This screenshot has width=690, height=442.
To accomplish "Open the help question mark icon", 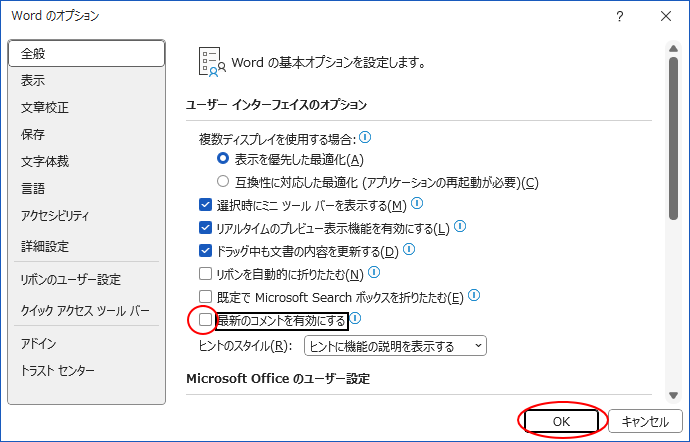I will 620,17.
